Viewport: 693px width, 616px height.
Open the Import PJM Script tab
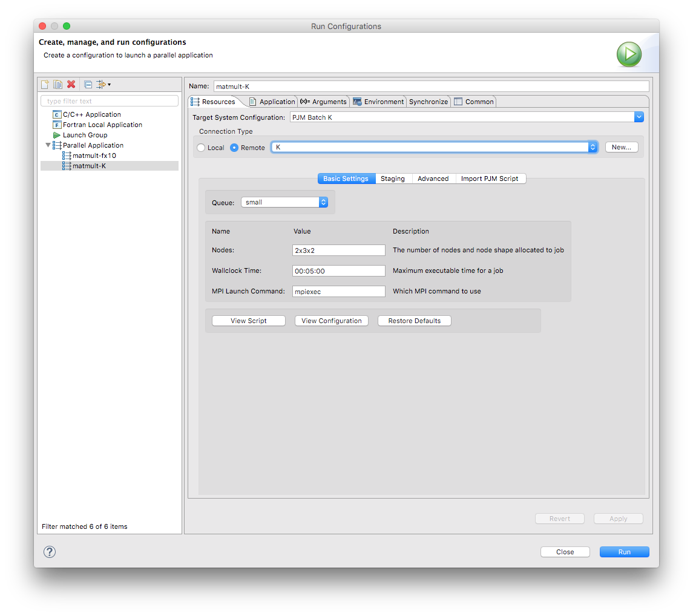point(489,179)
